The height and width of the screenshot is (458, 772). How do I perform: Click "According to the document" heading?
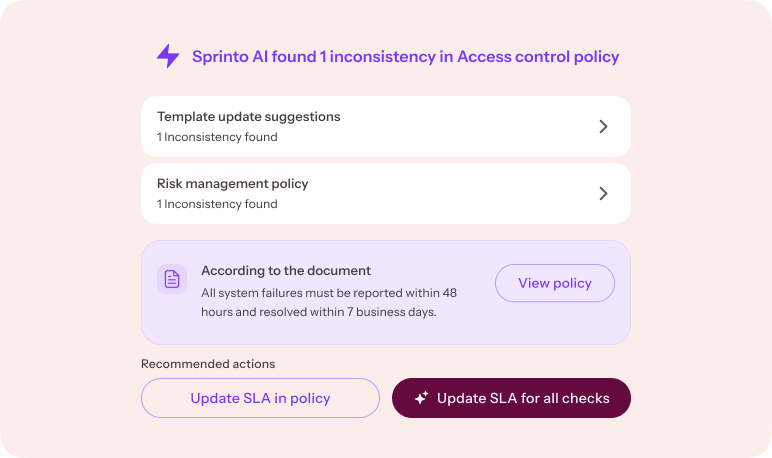click(x=286, y=270)
